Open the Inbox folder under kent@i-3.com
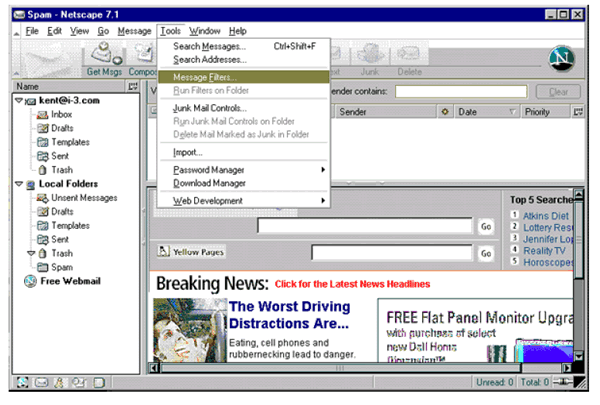 tap(61, 114)
